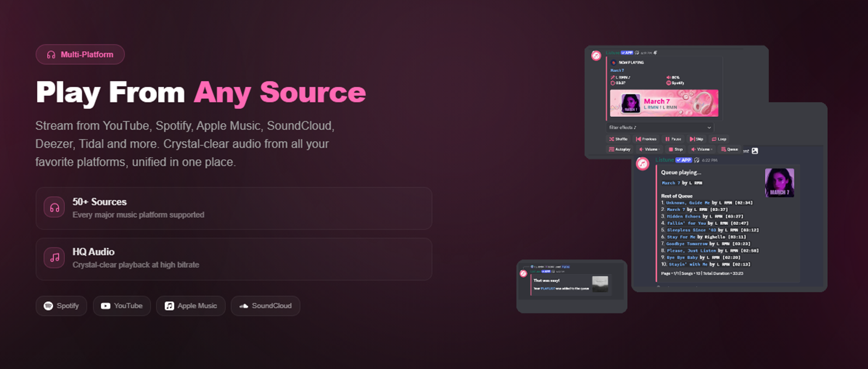Click the YouTube logo icon in chip

coord(105,306)
